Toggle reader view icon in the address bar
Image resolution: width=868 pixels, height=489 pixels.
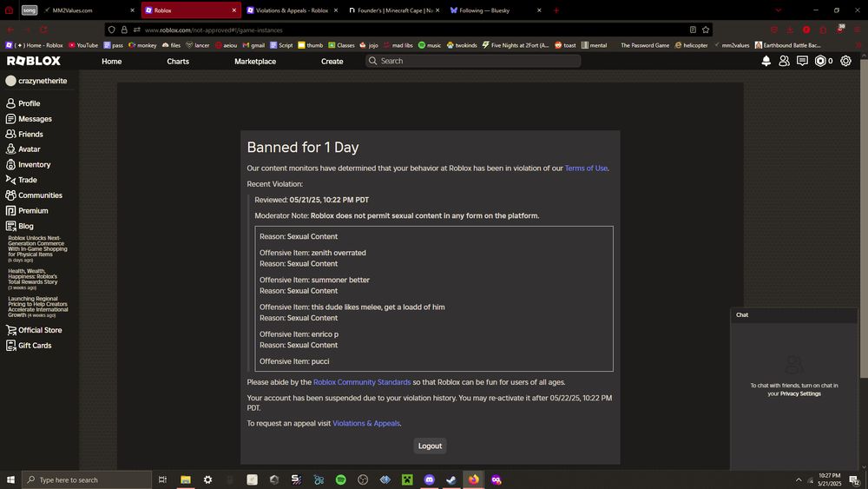pyautogui.click(x=693, y=30)
